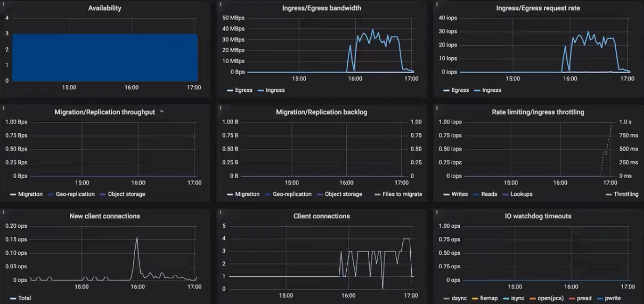Viewport: 644px width, 304px height.
Task: Click info icon on Migration/Replication throughput panel
Action: (4, 108)
